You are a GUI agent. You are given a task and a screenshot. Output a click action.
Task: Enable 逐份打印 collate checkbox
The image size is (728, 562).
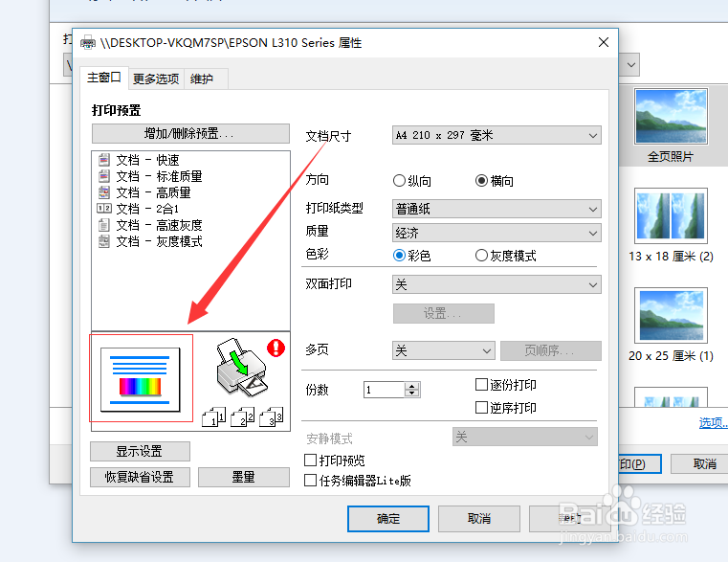coord(481,385)
